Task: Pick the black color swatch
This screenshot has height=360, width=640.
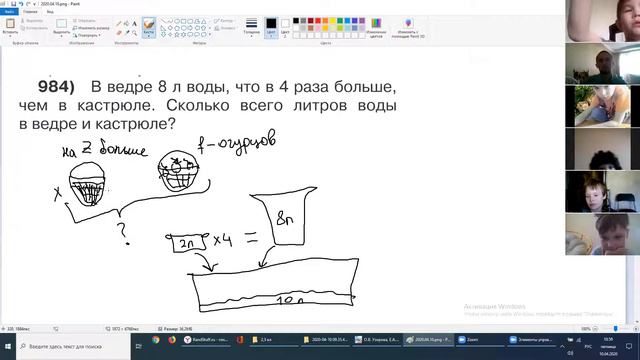Action: point(296,20)
